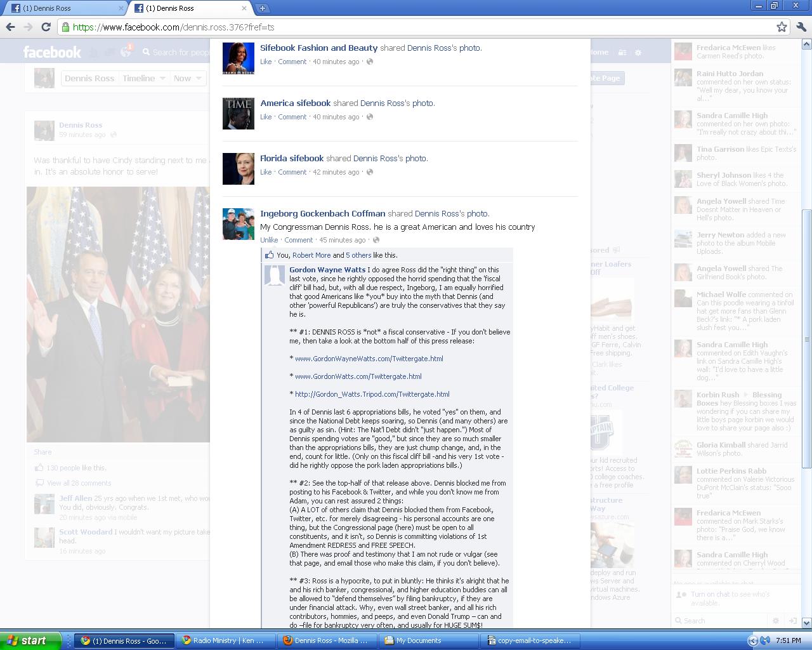Open My Documents from the taskbar
Viewport: 812px width, 650px height.
pos(428,640)
